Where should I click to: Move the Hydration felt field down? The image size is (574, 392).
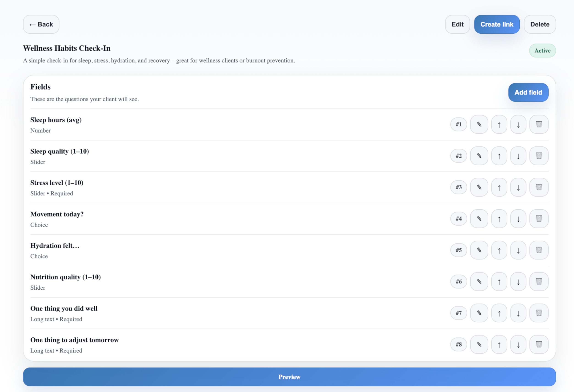[x=518, y=250]
